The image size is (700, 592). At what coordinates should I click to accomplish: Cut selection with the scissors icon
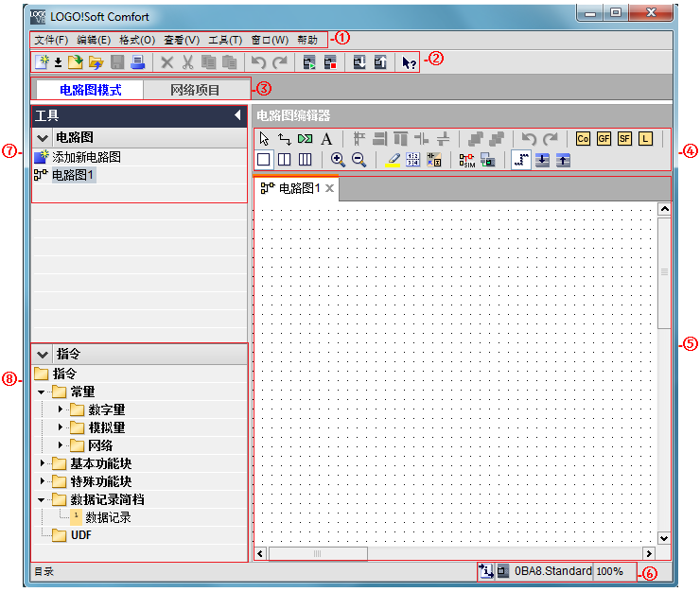(187, 62)
